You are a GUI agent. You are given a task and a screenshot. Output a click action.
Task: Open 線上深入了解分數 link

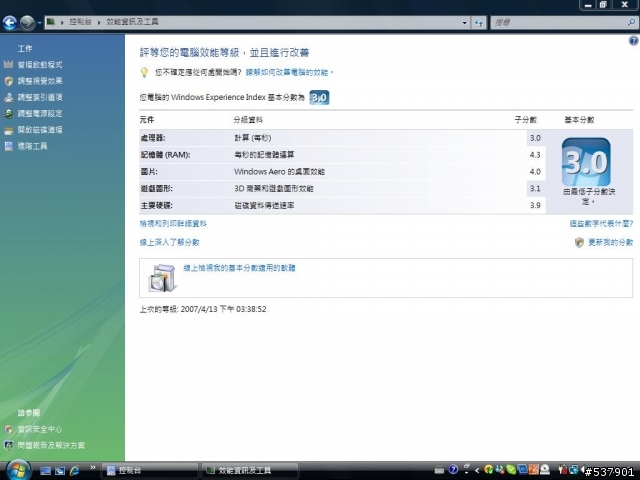169,242
